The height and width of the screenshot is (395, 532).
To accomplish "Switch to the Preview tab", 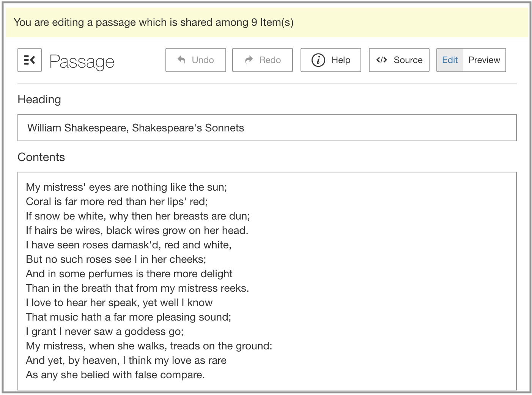I will pos(484,60).
